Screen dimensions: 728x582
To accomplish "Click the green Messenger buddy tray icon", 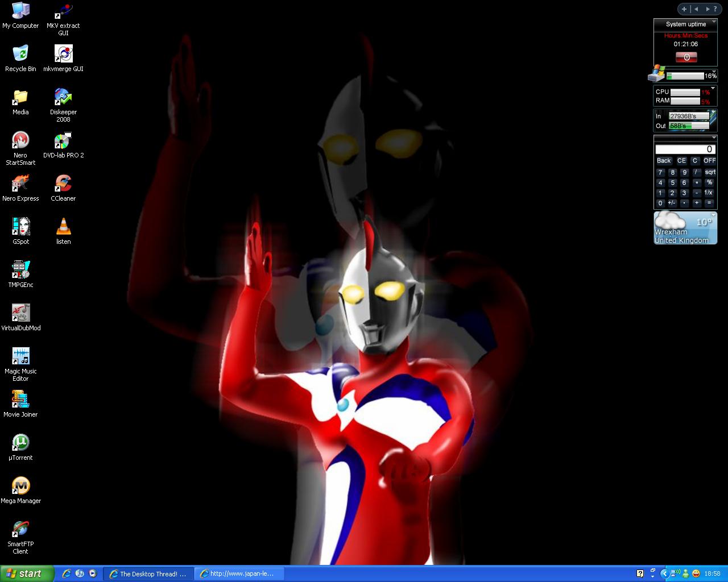I will click(685, 573).
